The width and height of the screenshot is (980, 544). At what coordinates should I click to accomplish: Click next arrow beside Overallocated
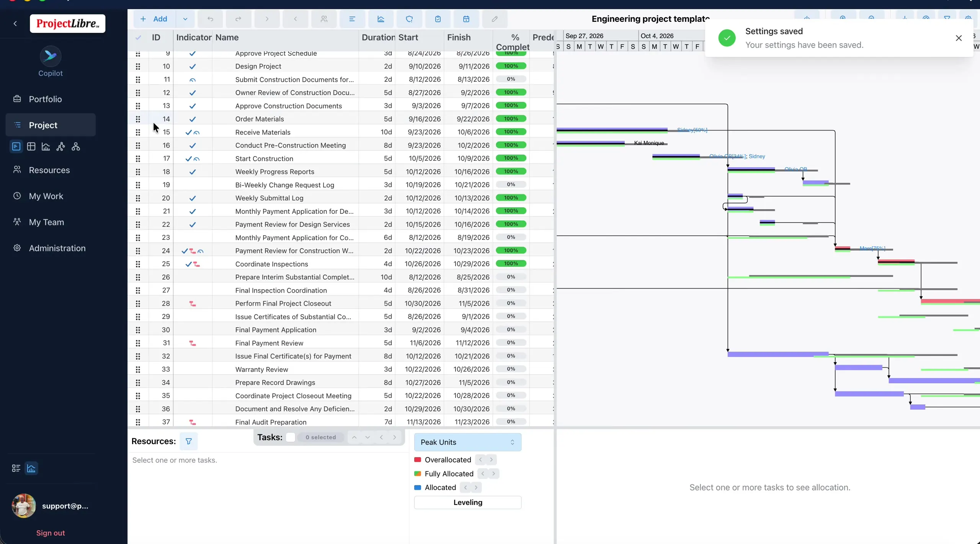pos(491,459)
